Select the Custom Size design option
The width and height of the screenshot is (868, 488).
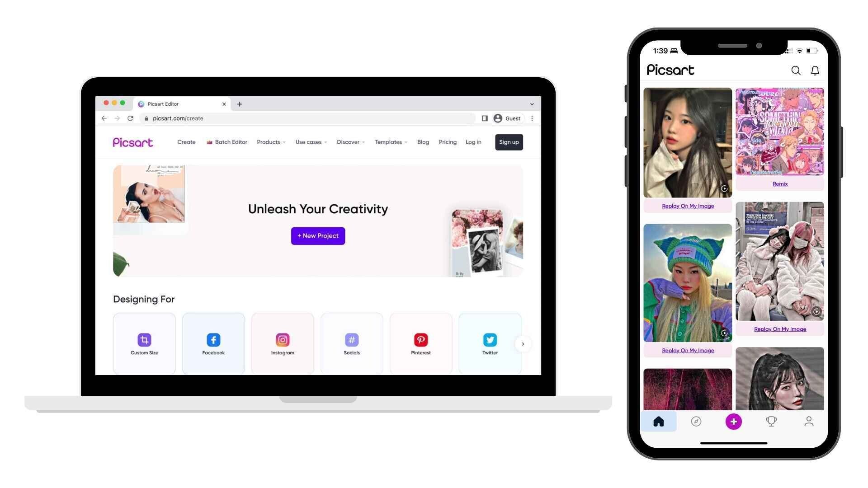144,343
